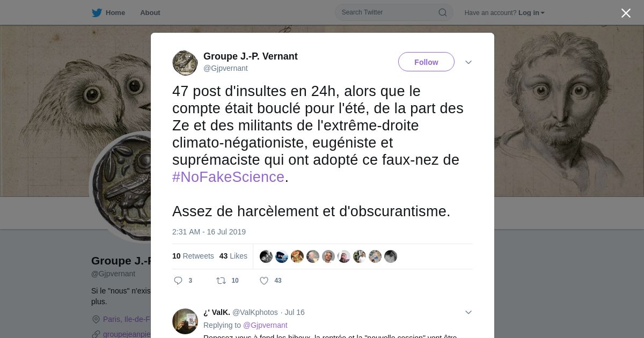Go to the About page
Image resolution: width=644 pixels, height=338 pixels.
(x=150, y=13)
